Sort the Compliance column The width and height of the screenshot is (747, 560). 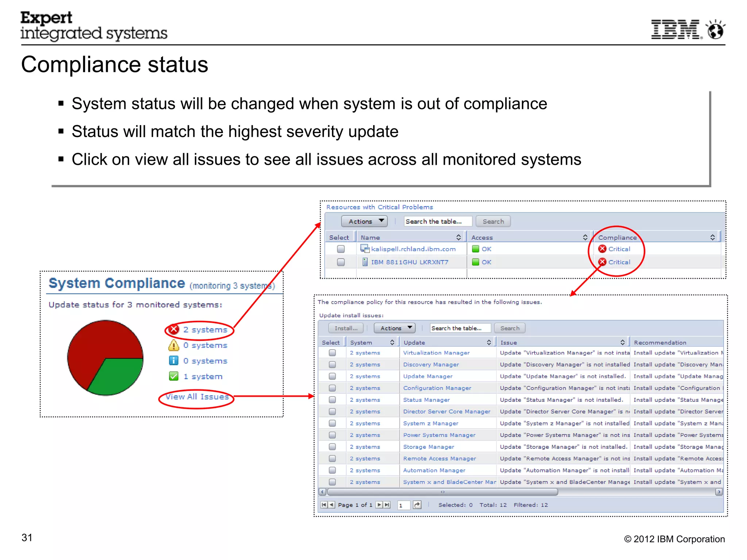tap(712, 237)
